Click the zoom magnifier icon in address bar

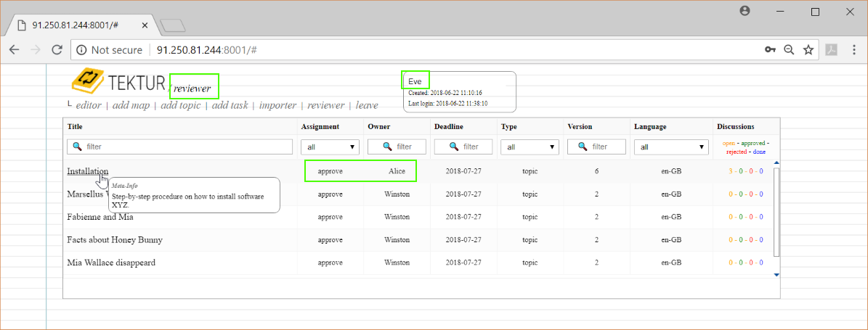click(789, 50)
